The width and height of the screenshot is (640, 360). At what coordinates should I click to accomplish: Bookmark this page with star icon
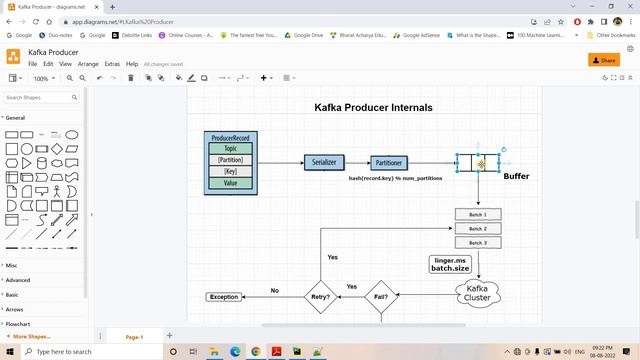[561, 22]
